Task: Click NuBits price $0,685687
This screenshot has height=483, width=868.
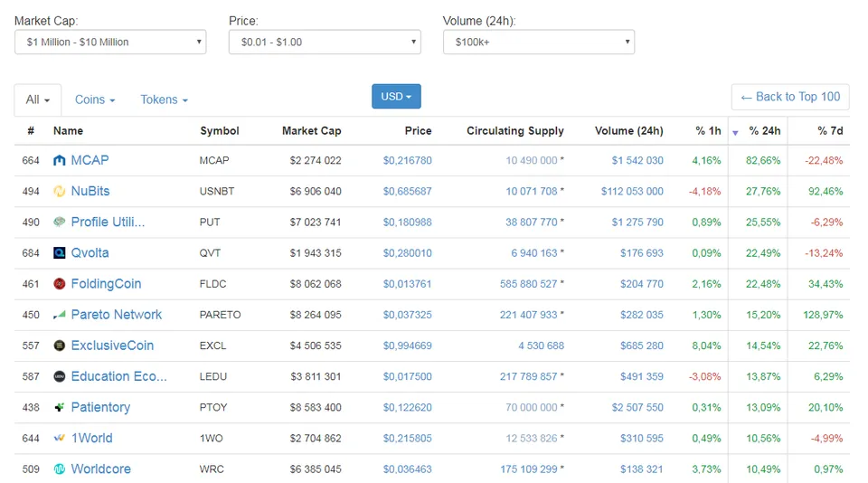Action: coord(408,192)
